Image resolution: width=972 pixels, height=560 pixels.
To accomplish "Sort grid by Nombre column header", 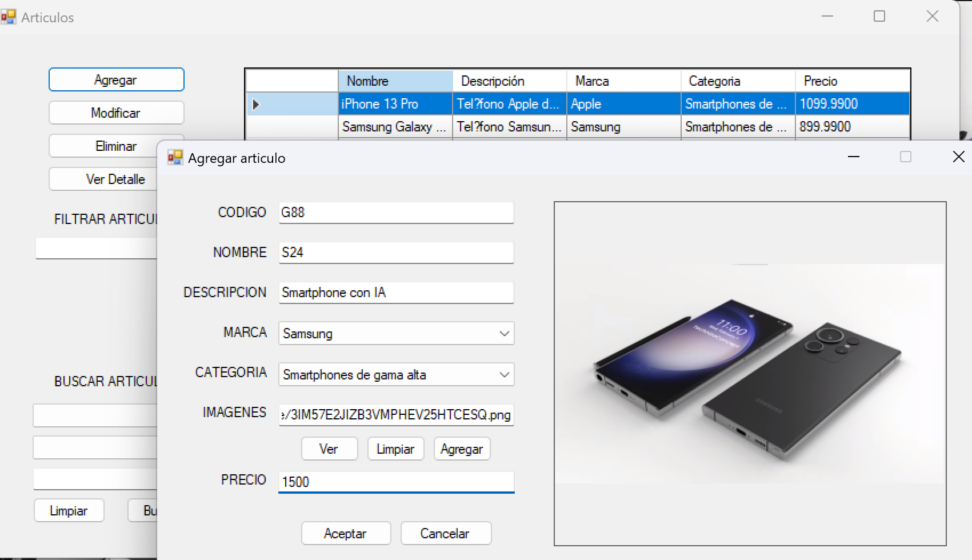I will tap(395, 81).
